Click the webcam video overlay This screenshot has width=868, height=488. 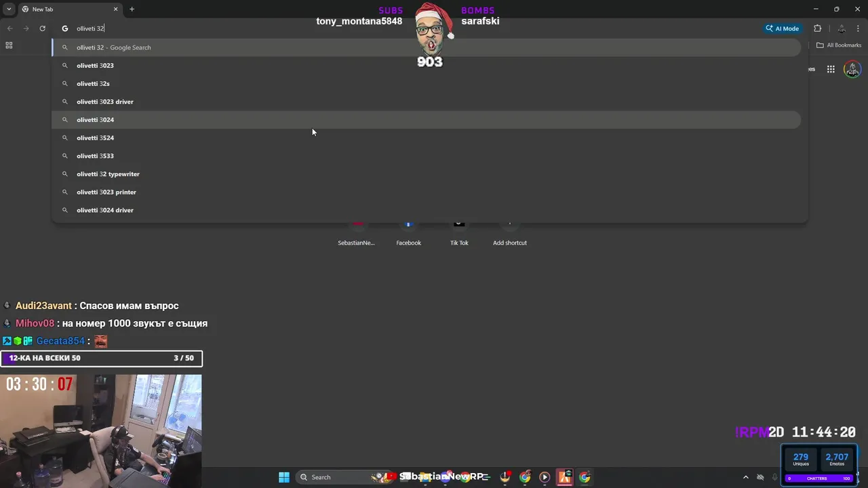click(101, 431)
